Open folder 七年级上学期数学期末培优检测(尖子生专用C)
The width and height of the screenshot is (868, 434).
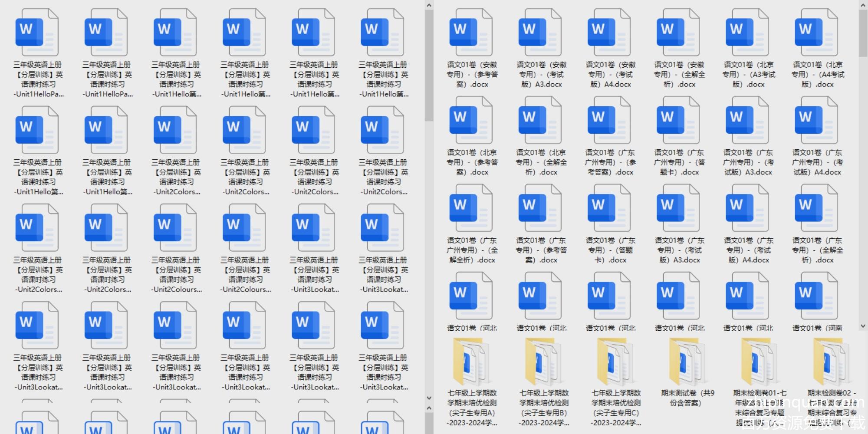point(615,363)
